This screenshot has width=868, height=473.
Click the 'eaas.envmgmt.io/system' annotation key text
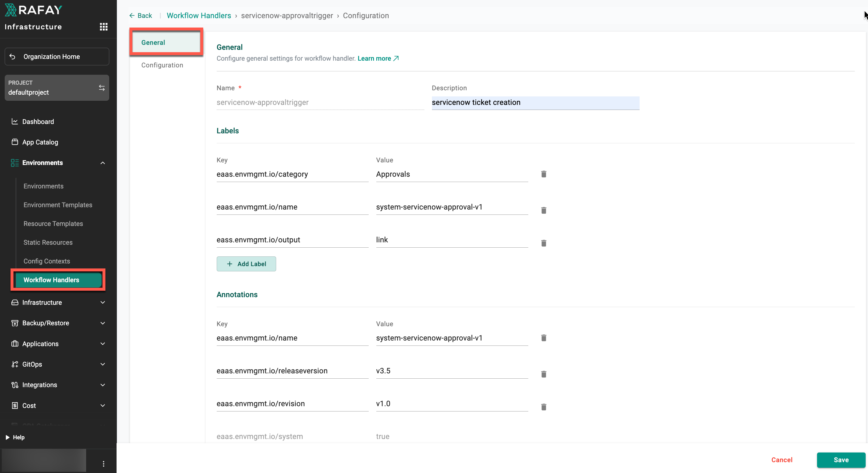coord(260,436)
